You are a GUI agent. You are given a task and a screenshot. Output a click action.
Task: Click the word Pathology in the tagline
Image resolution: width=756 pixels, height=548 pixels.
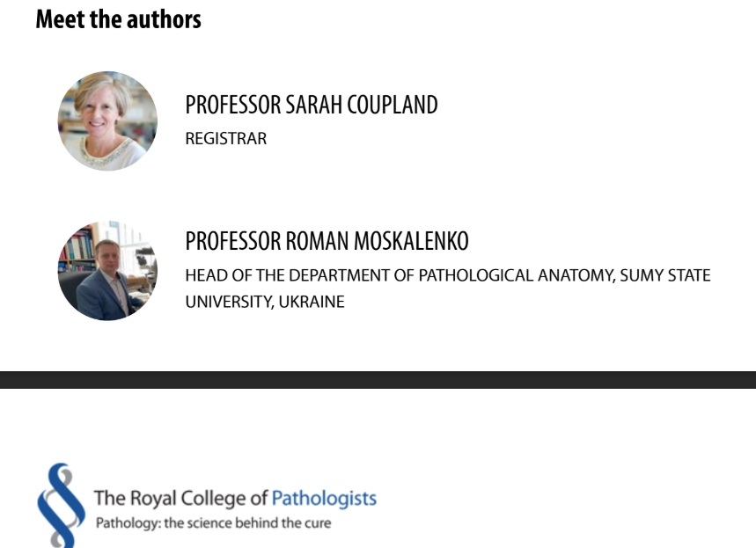125,523
